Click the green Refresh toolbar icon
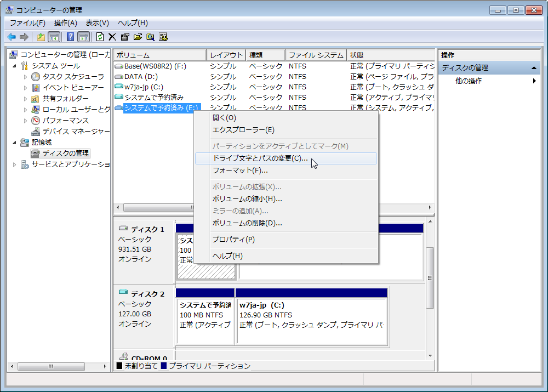 [x=100, y=37]
